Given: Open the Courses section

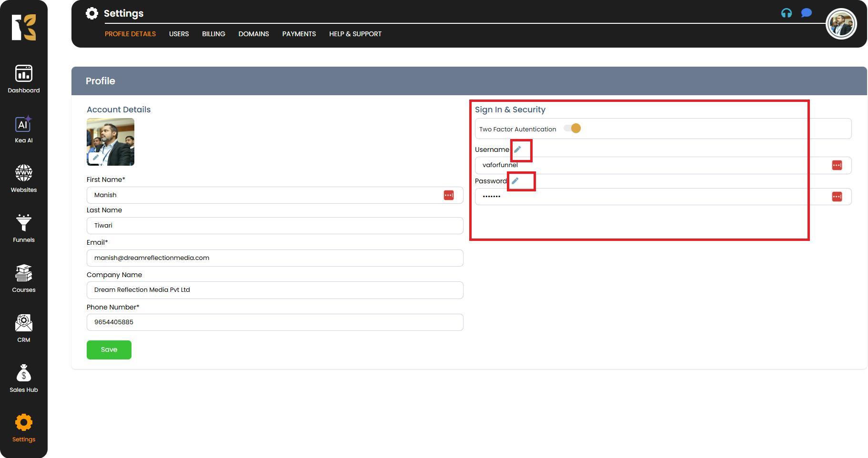Looking at the screenshot, I should (23, 279).
